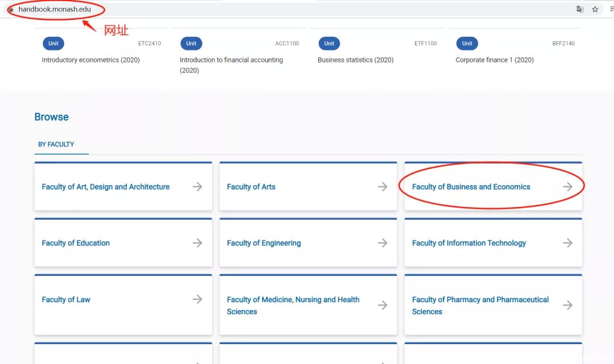Click the Unit badge for ACC1100
Viewport: 614px width, 364px height.
pyautogui.click(x=191, y=43)
